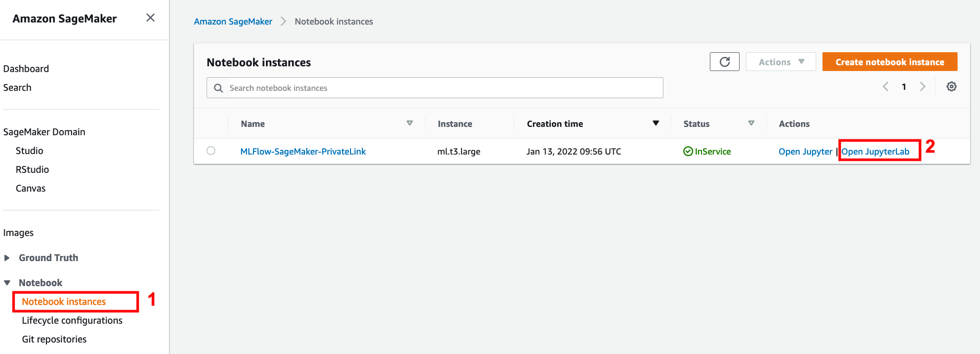Close the Amazon SageMaker side panel
This screenshot has height=354, width=980.
[150, 18]
